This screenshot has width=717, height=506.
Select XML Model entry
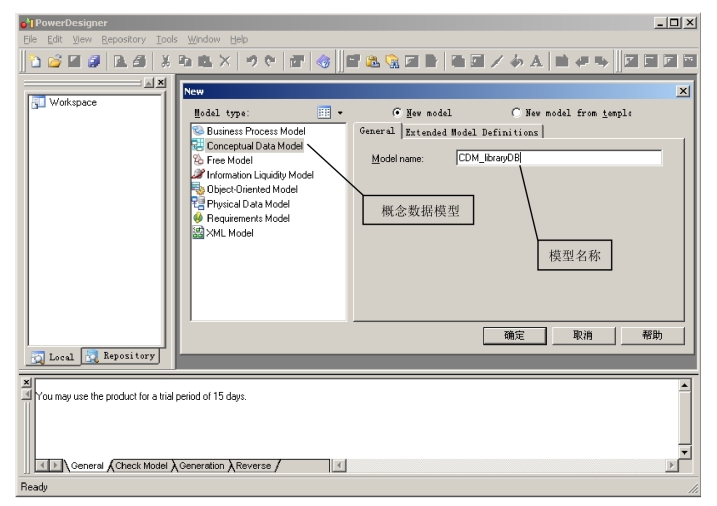(x=230, y=233)
